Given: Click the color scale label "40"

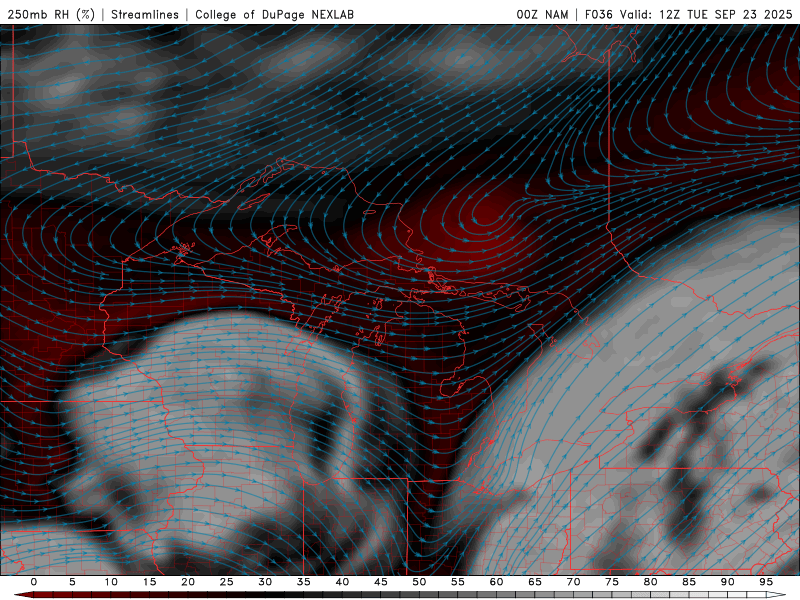Looking at the screenshot, I should (x=342, y=582).
